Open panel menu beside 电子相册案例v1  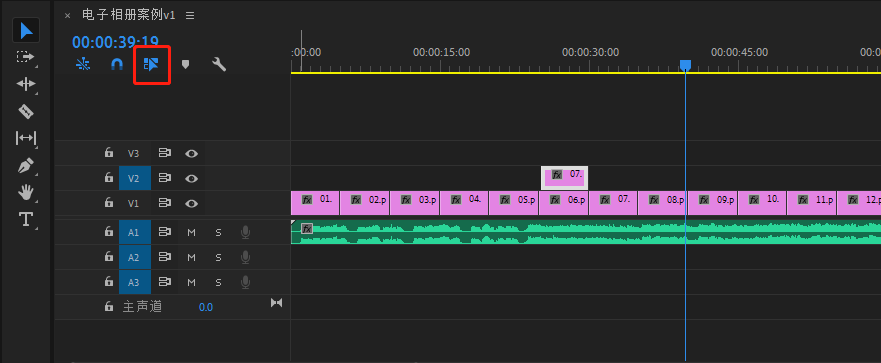(190, 16)
